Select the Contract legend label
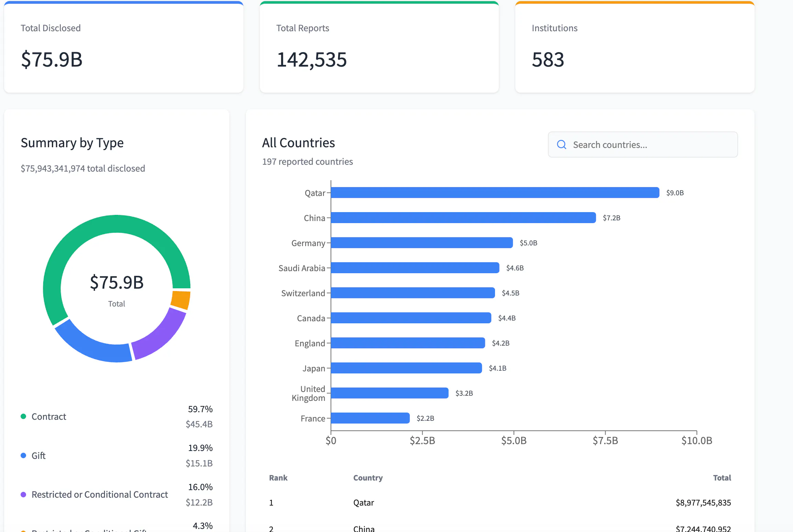The width and height of the screenshot is (793, 532). coord(49,417)
